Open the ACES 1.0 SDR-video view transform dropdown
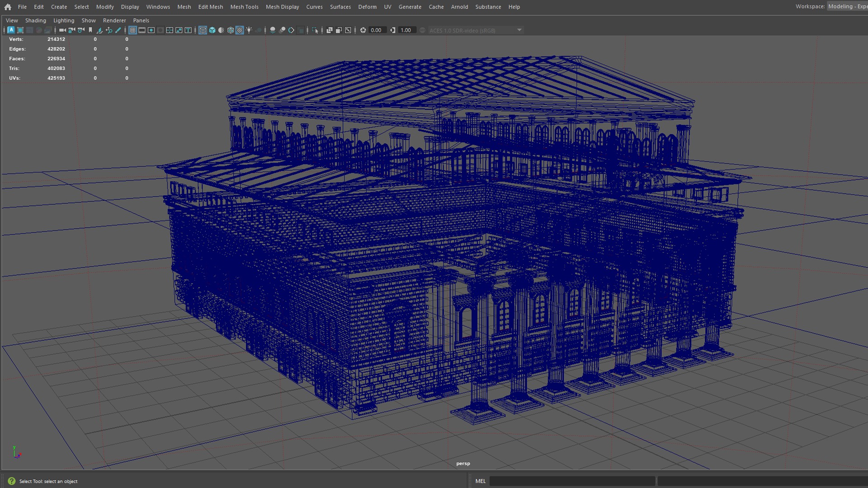 pyautogui.click(x=476, y=30)
